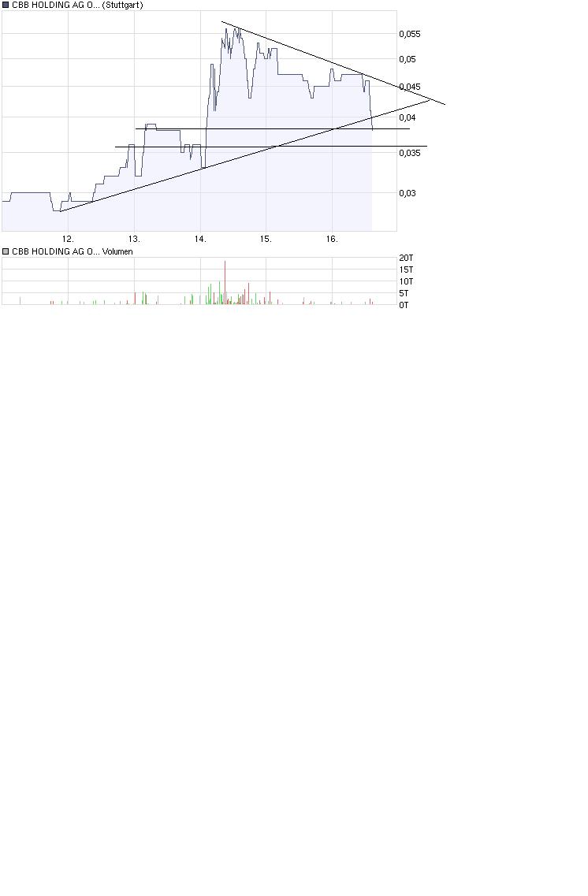The width and height of the screenshot is (588, 896).
Task: Click the tallest red volume bar
Action: tap(225, 282)
